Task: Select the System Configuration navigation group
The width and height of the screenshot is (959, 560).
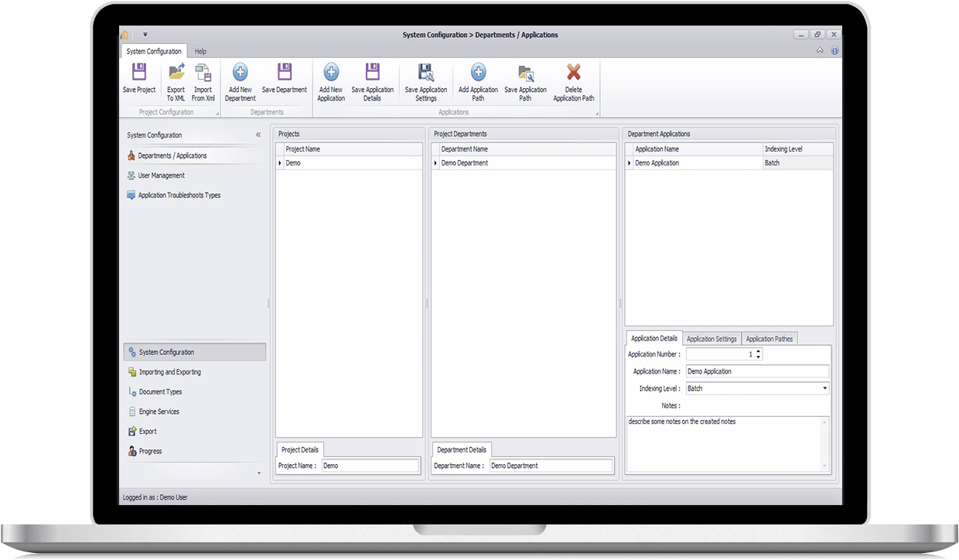Action: [194, 352]
